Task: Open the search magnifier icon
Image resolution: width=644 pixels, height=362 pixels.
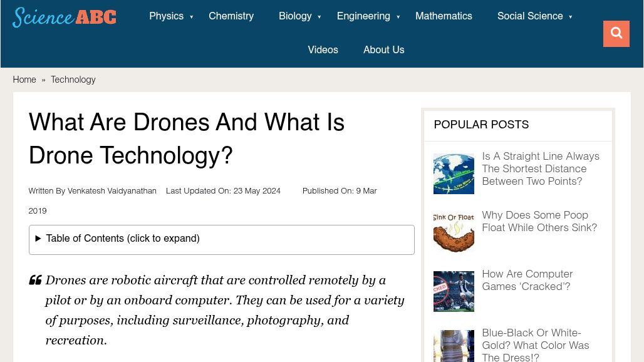Action: tap(616, 33)
